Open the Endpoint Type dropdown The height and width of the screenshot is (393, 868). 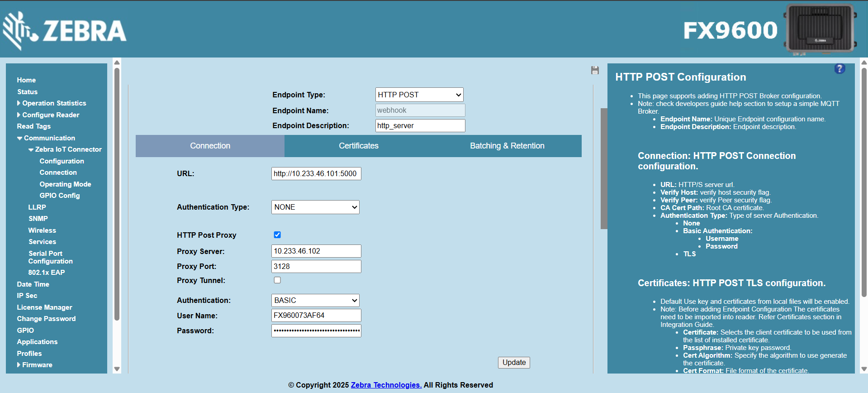tap(419, 95)
